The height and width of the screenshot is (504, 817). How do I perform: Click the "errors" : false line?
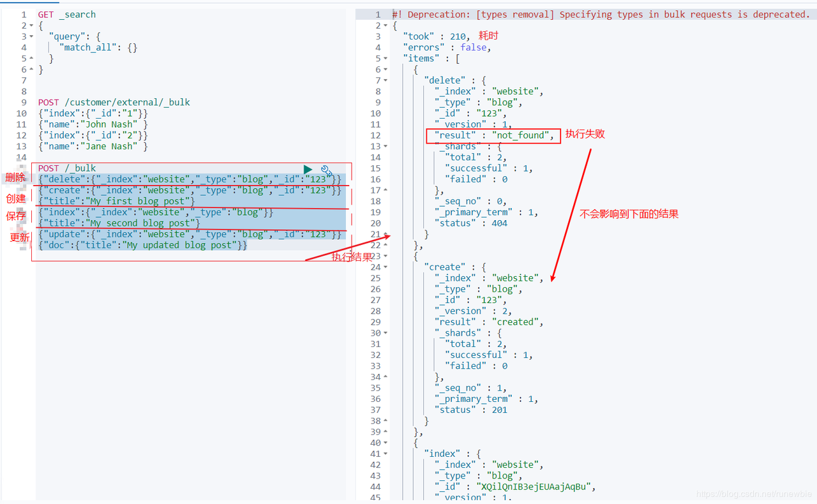(x=447, y=47)
